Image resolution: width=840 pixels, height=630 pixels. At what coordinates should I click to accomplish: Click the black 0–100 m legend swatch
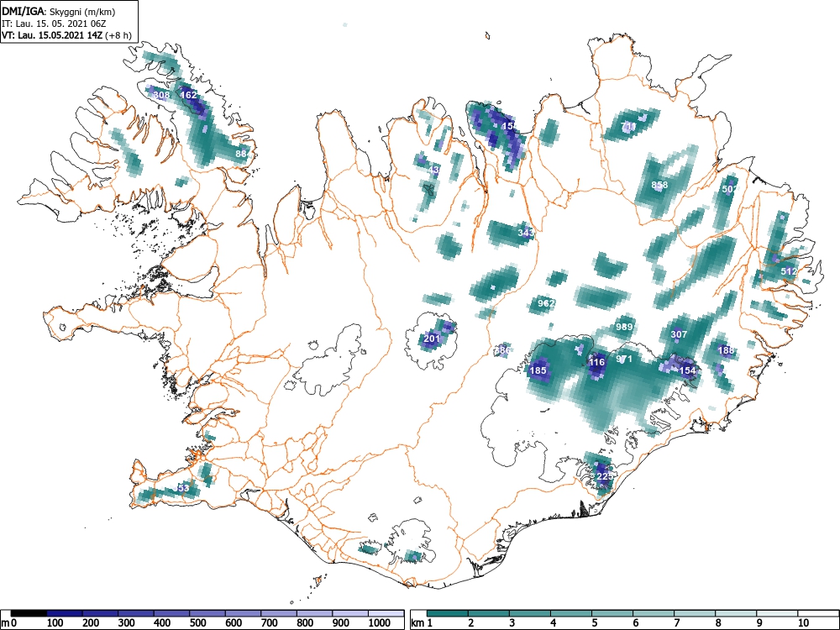tap(29, 613)
